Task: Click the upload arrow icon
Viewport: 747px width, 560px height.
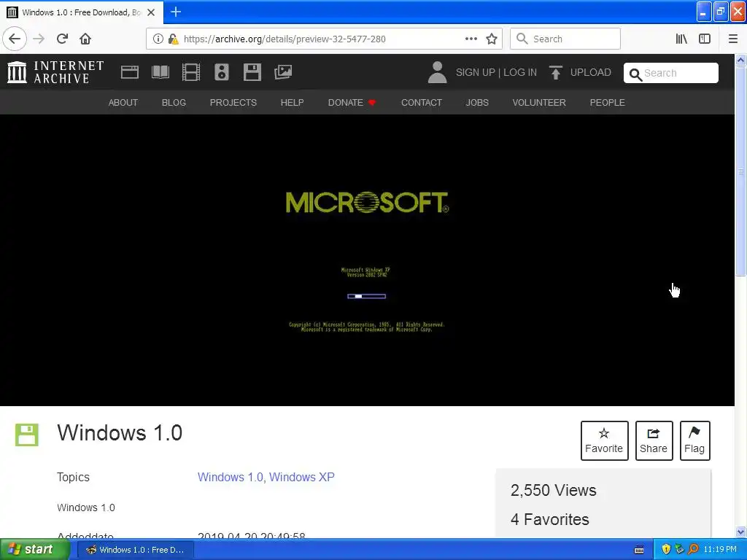Action: tap(555, 72)
